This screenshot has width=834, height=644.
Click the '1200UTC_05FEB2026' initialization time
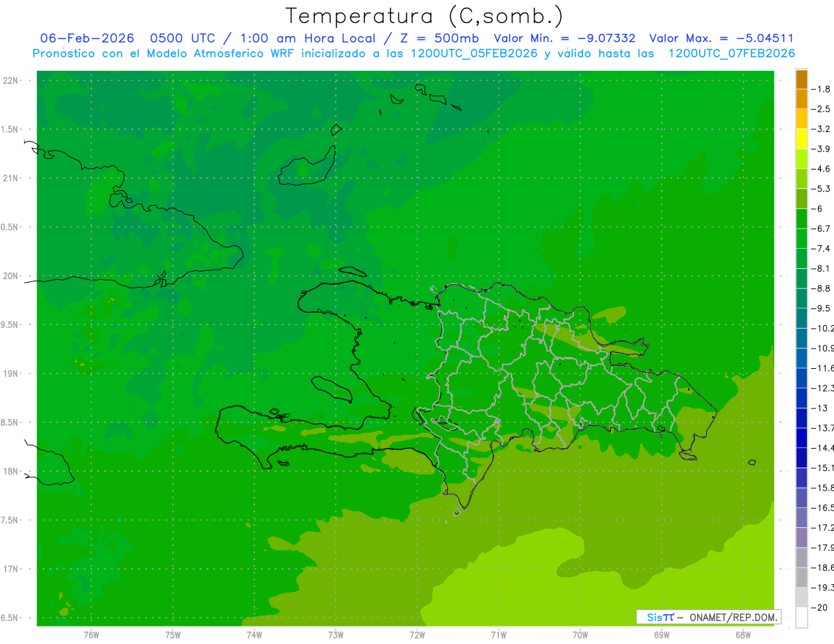pos(474,53)
